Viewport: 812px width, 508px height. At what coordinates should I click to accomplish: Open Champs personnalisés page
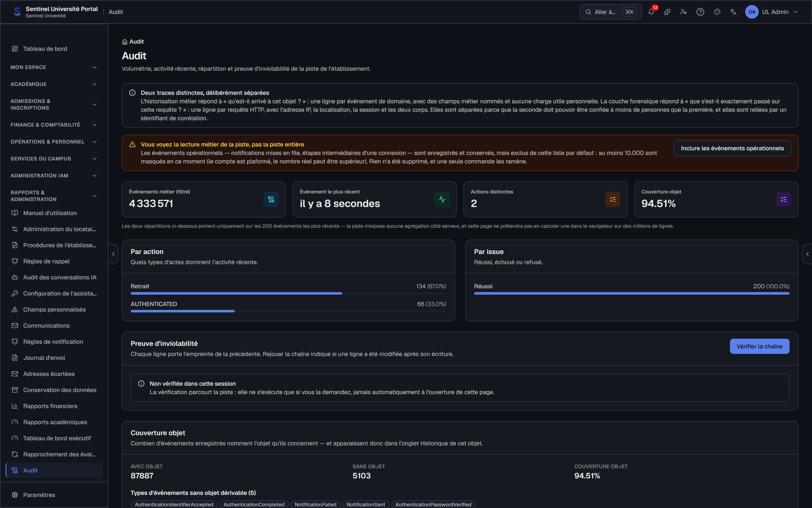54,309
